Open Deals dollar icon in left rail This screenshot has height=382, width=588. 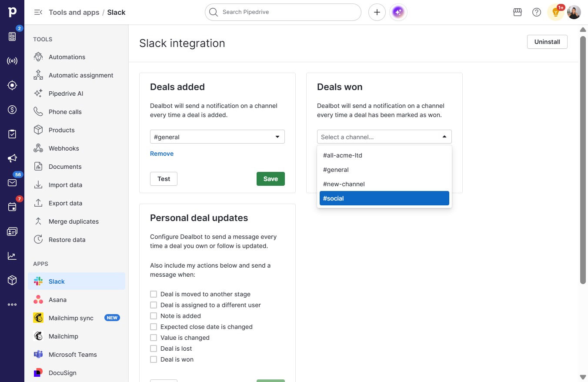click(x=12, y=110)
